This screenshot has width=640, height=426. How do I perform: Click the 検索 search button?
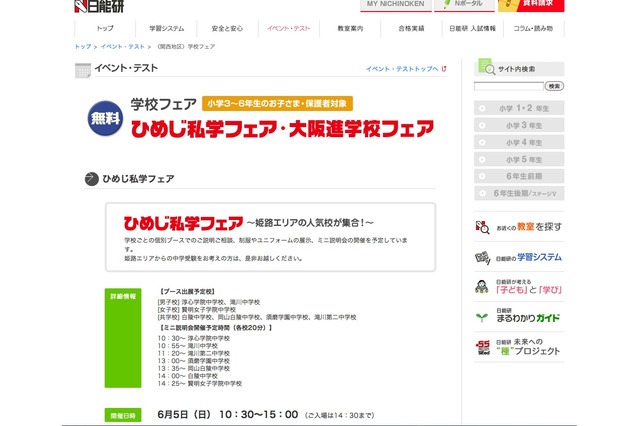(554, 86)
